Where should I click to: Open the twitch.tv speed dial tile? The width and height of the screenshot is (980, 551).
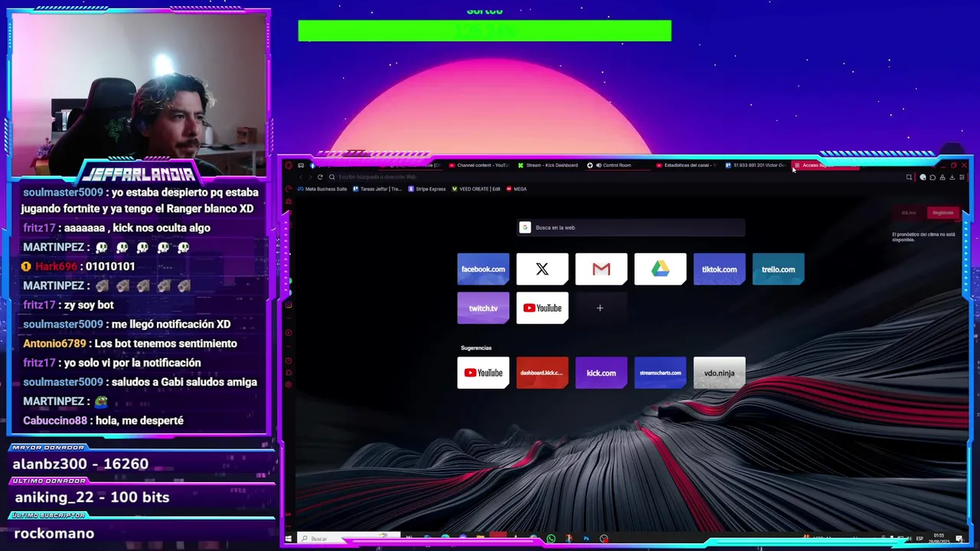click(483, 308)
